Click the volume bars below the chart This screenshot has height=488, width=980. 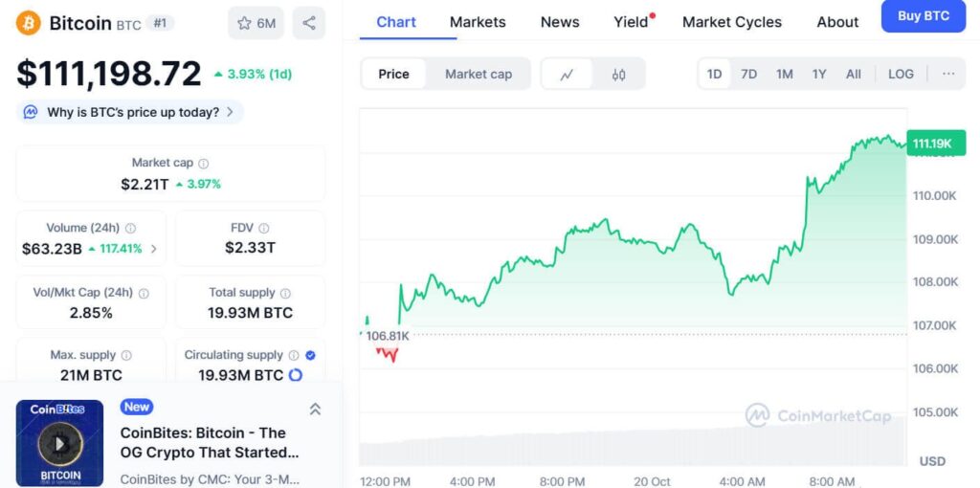(x=632, y=452)
